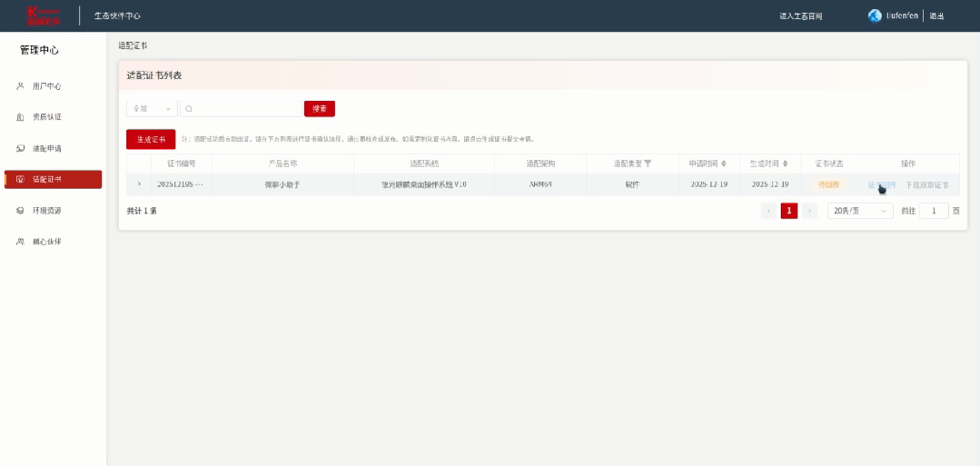Click 生态伙伴中心 in the top bar
980x466 pixels.
pyautogui.click(x=117, y=15)
